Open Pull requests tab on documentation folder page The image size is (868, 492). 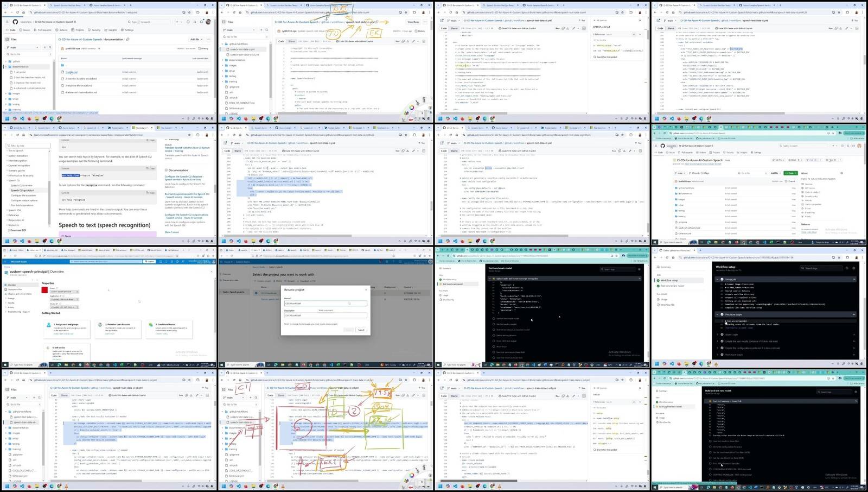point(43,30)
